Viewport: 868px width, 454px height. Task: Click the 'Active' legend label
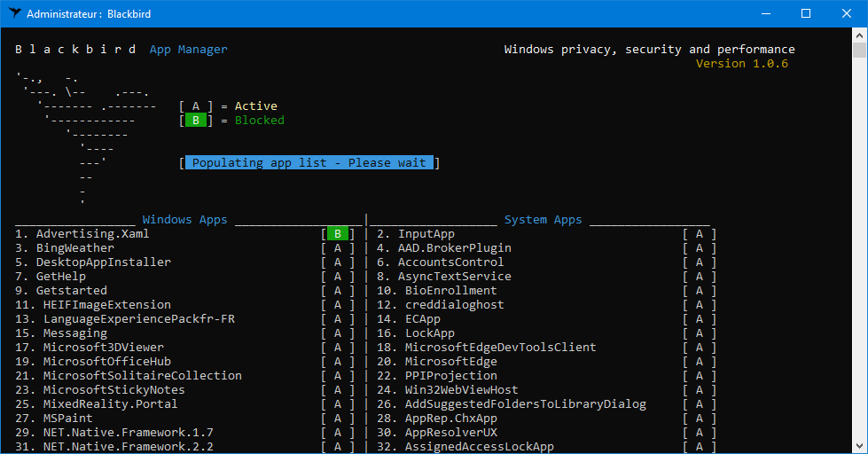[x=255, y=106]
